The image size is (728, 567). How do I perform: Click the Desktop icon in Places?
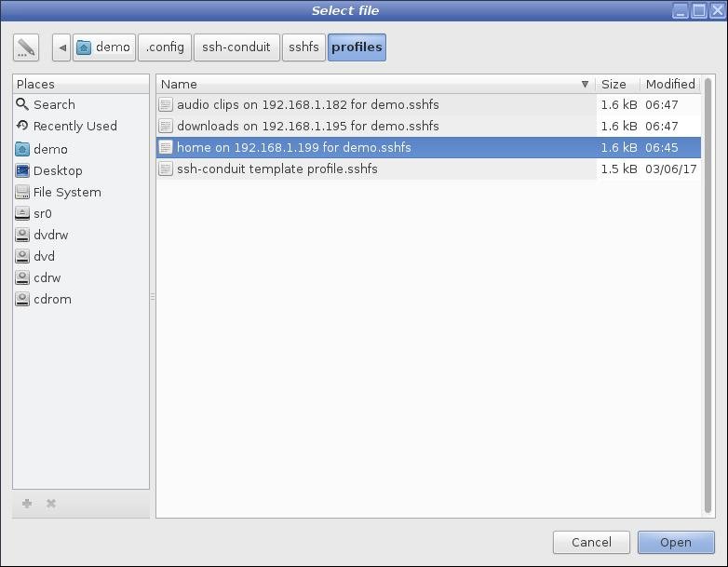coord(21,170)
